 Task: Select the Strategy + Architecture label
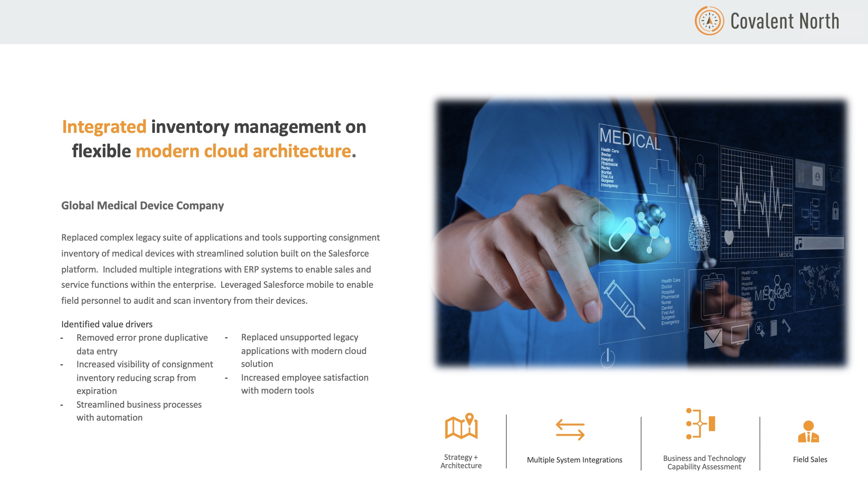461,461
